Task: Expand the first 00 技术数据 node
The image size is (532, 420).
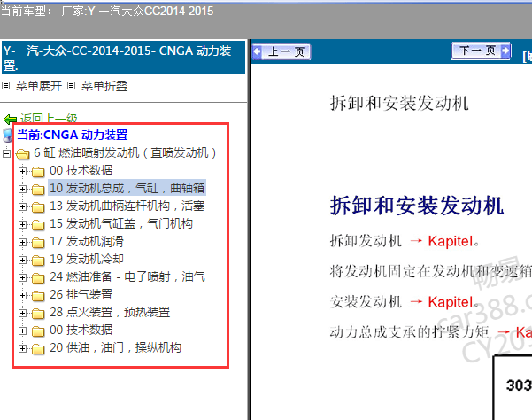Action: click(x=22, y=172)
